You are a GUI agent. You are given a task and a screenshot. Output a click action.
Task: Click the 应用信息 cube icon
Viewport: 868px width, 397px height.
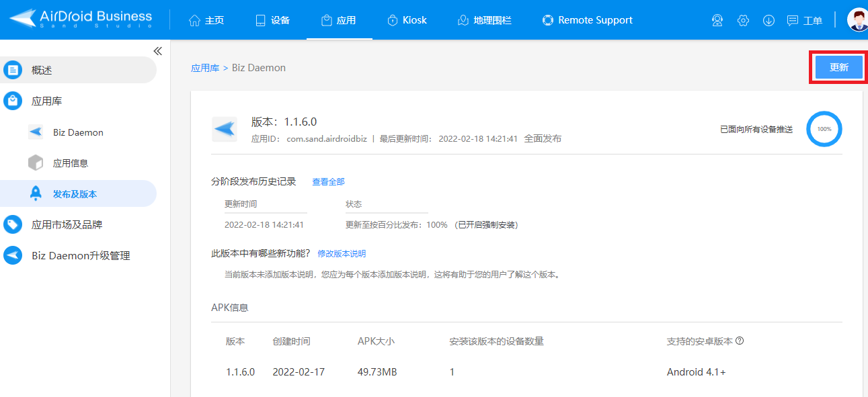(36, 163)
